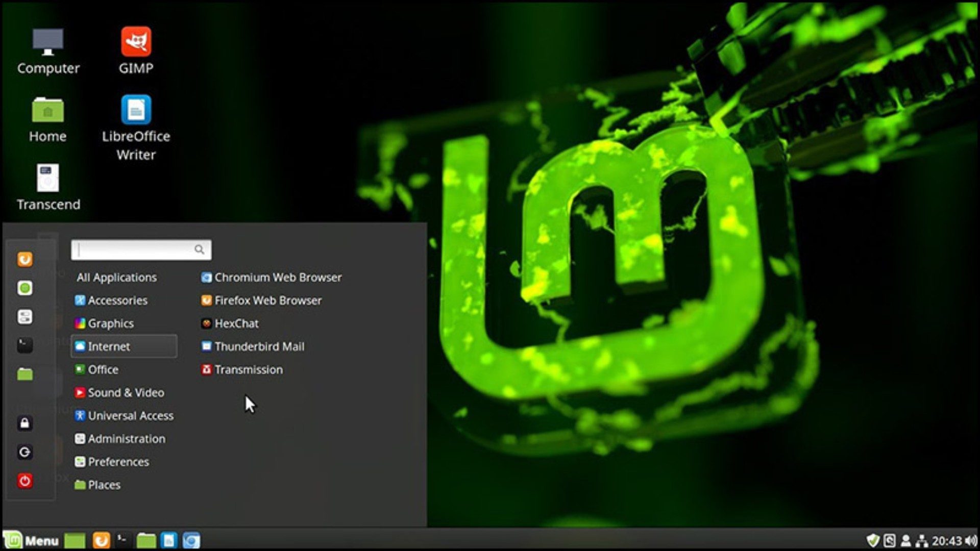Expand the Sound & Video category

pyautogui.click(x=126, y=392)
